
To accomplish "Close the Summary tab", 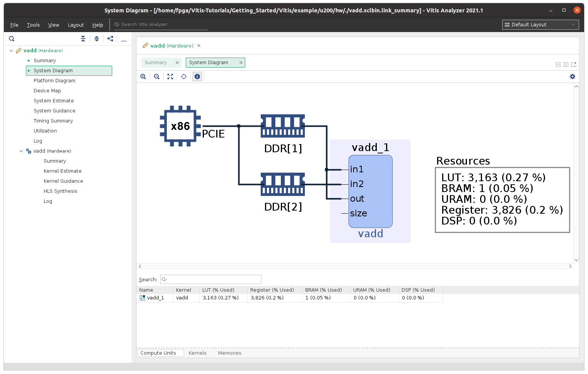I will click(177, 63).
